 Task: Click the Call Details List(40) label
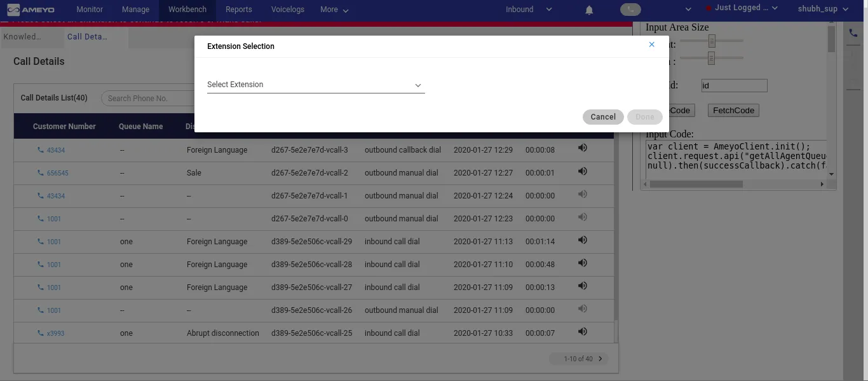pos(54,98)
